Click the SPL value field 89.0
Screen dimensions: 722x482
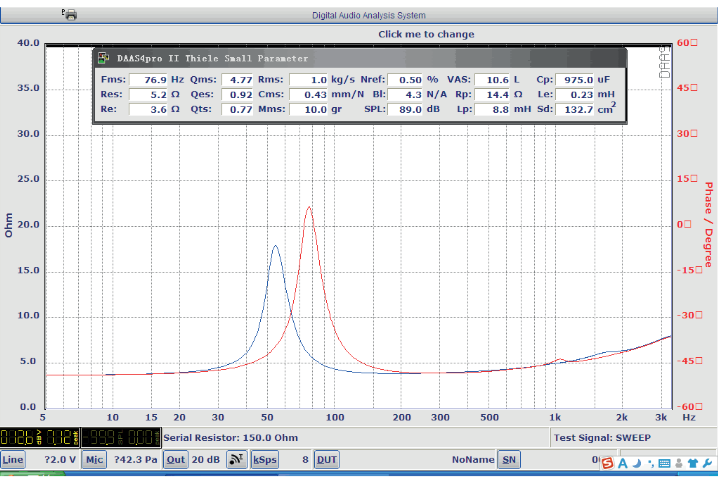(x=405, y=109)
